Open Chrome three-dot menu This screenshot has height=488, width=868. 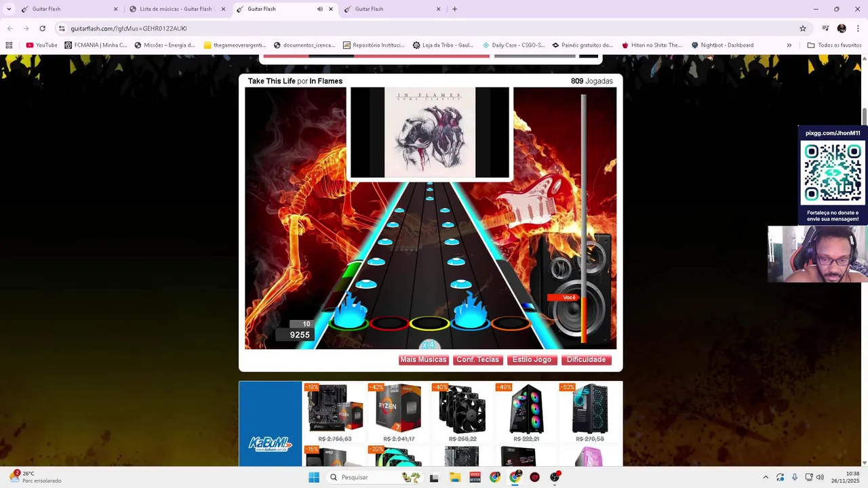(858, 28)
